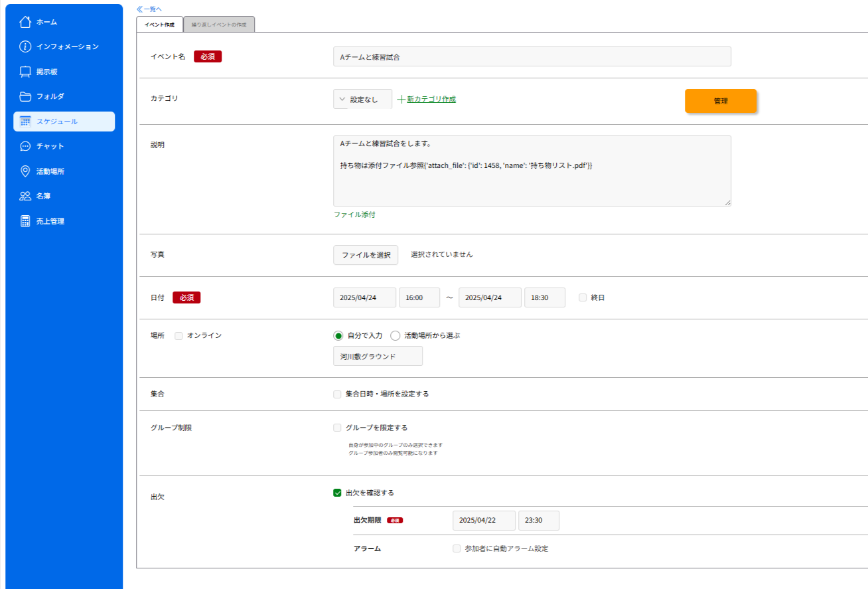Open the インフォメーション menu item
868x589 pixels.
64,46
